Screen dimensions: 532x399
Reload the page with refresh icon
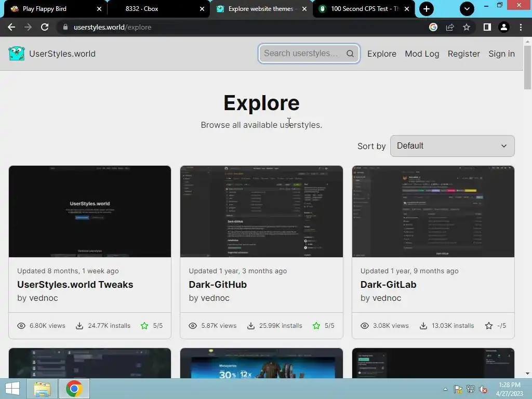(45, 27)
